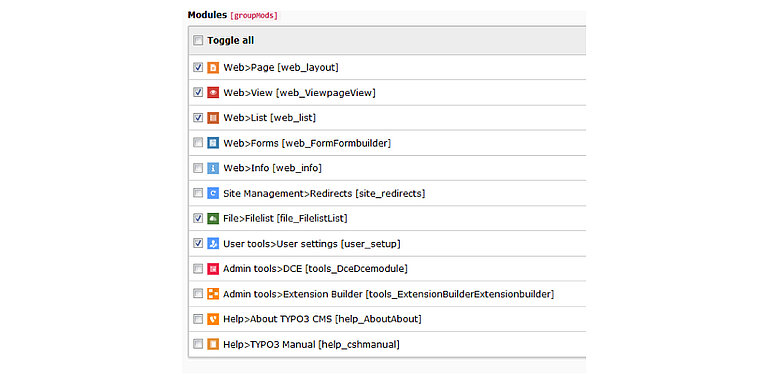
Task: Enable the Web>Forms module checkbox
Action: pos(198,143)
